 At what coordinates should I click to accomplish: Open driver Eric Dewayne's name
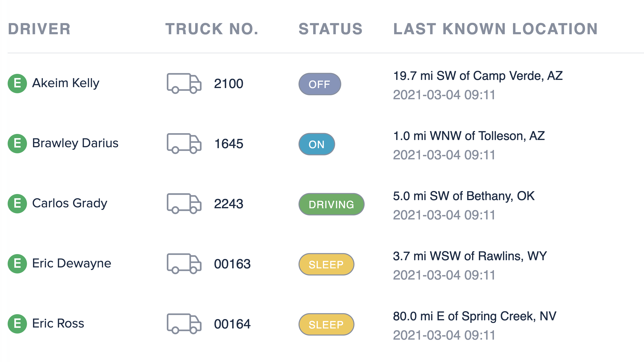pyautogui.click(x=72, y=263)
